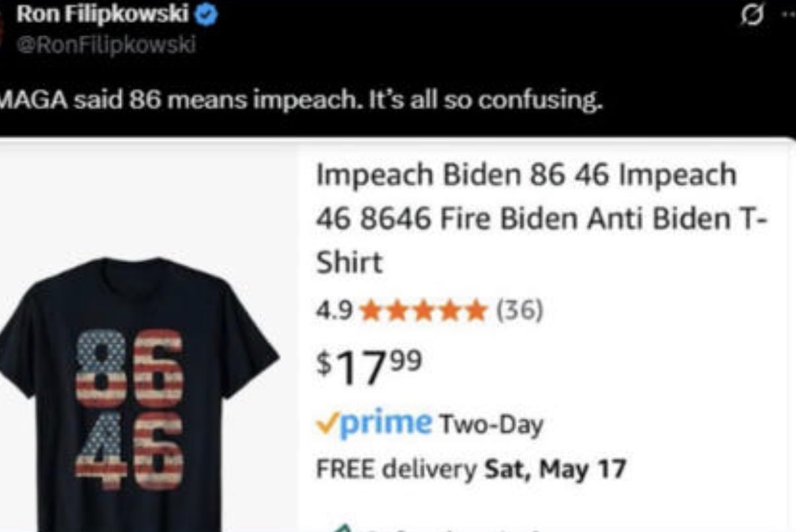Image resolution: width=796 pixels, height=532 pixels.
Task: Click the 46 numerals on the shirt
Action: click(129, 450)
